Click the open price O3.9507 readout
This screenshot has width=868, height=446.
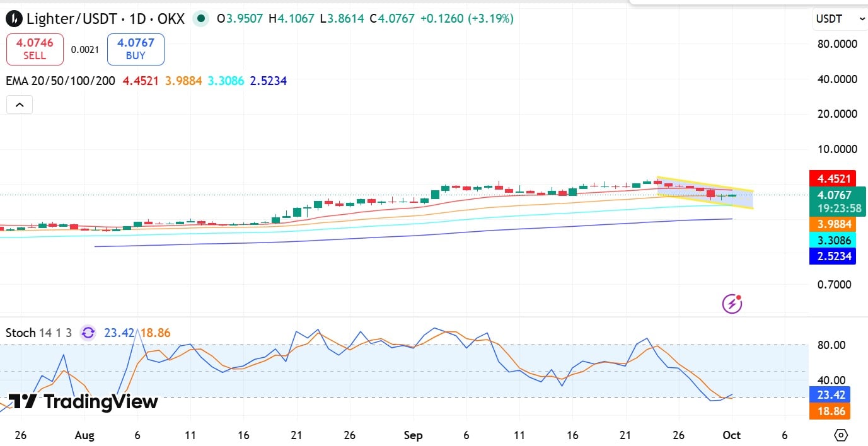240,19
